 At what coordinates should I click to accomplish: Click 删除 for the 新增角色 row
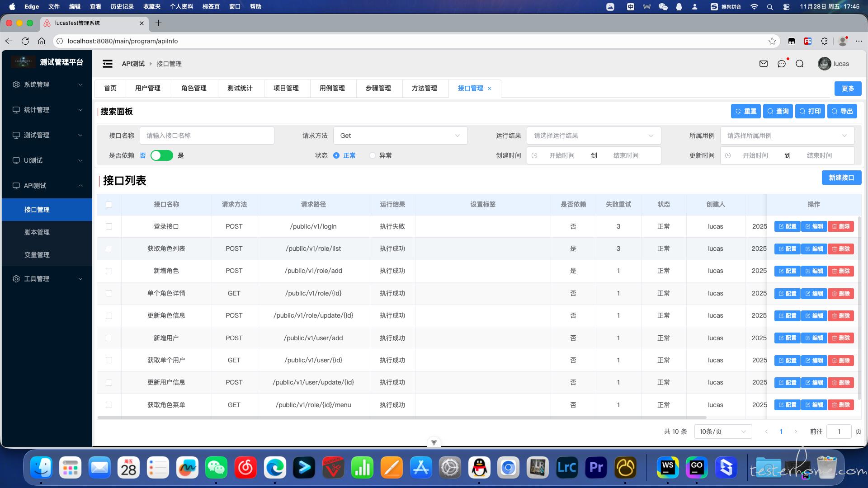point(841,271)
